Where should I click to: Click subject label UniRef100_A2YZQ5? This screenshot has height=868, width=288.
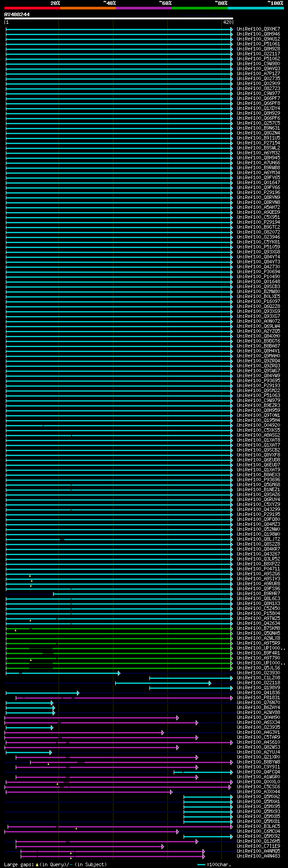pos(258,331)
